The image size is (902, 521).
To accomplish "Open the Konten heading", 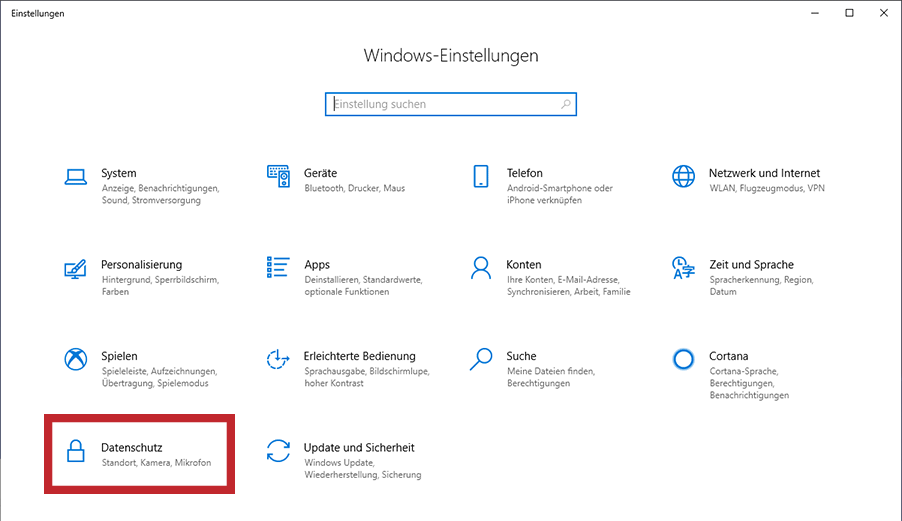I will (523, 265).
